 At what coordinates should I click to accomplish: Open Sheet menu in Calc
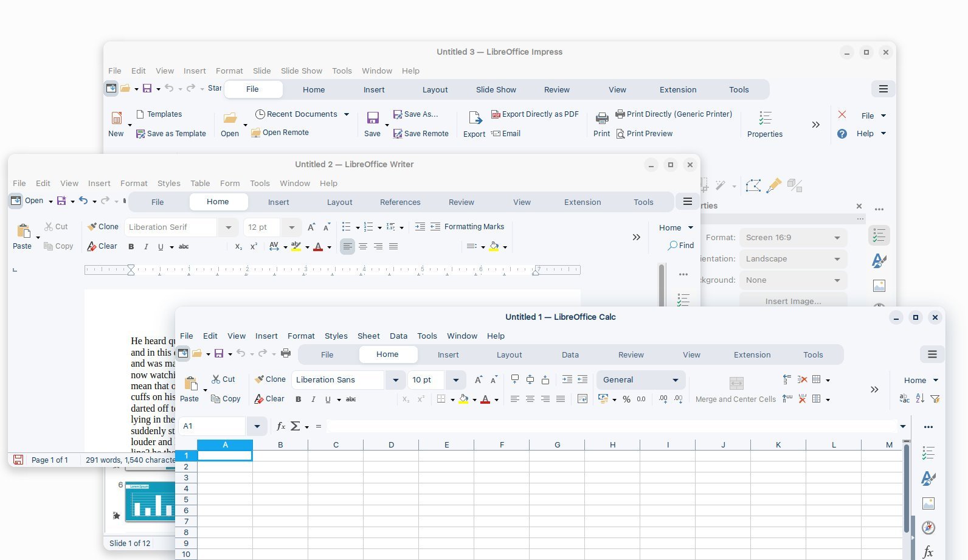368,336
